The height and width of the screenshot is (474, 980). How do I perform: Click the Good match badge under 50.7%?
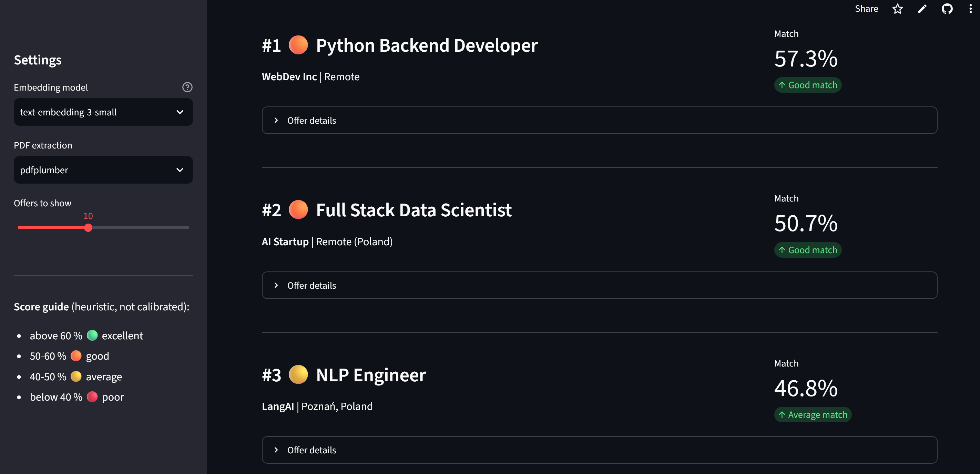[808, 250]
